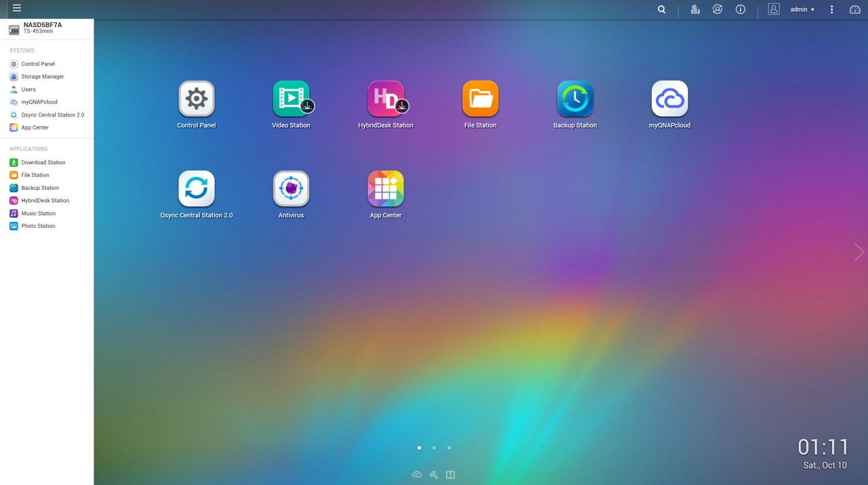The width and height of the screenshot is (868, 485).
Task: Open the background tasks icon
Action: pyautogui.click(x=695, y=9)
